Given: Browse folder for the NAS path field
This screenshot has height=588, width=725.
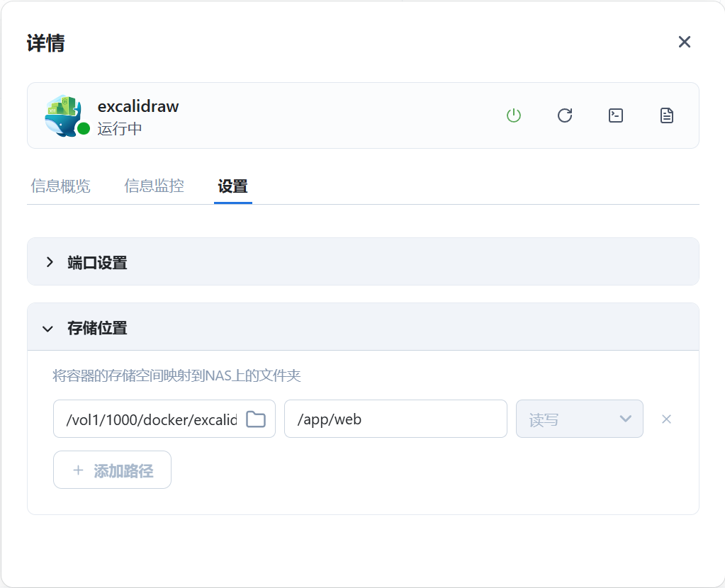Looking at the screenshot, I should pos(256,419).
